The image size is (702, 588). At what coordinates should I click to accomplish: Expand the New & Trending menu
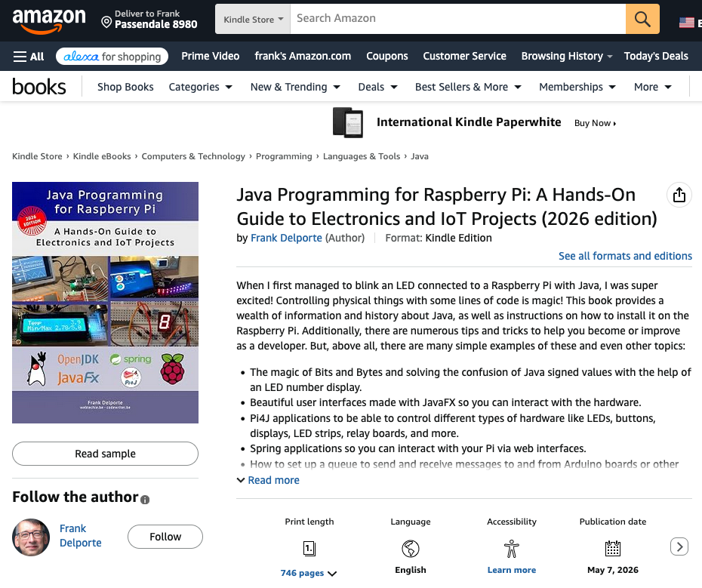[x=295, y=87]
